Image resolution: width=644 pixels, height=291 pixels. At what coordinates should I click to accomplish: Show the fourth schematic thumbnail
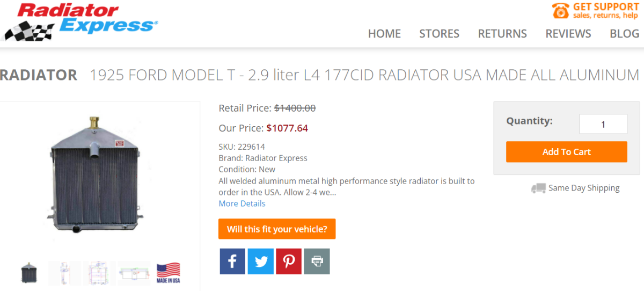click(134, 273)
